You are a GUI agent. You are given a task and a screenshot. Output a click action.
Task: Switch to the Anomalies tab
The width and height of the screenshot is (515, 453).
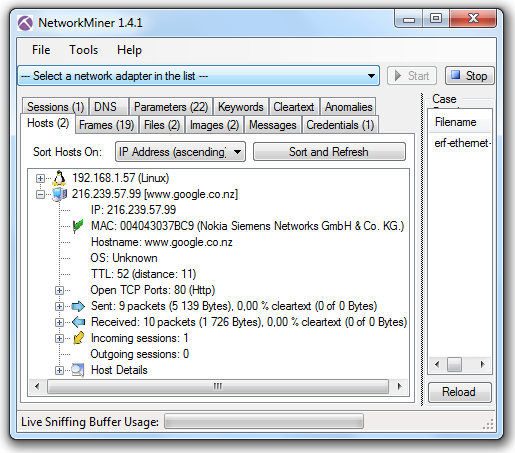348,107
